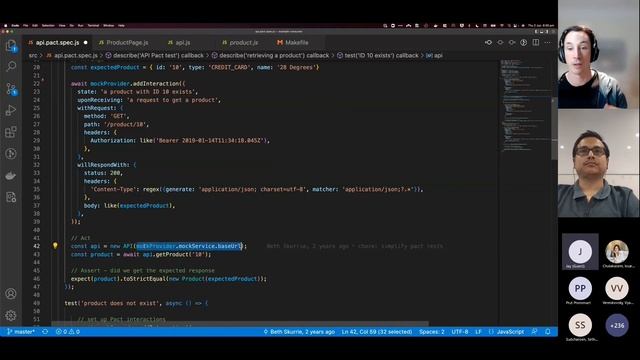The image size is (640, 360).
Task: Open the Source Control view
Action: 11,89
